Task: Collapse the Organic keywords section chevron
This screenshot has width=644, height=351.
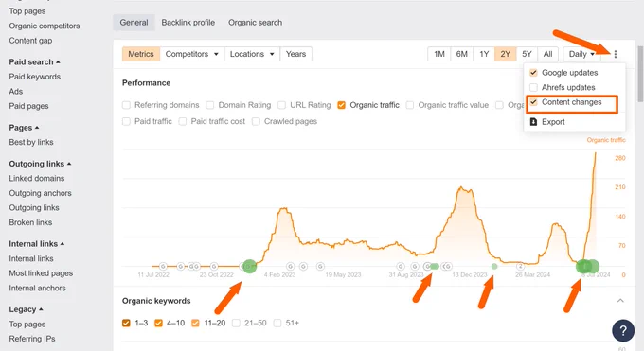Action: [620, 301]
